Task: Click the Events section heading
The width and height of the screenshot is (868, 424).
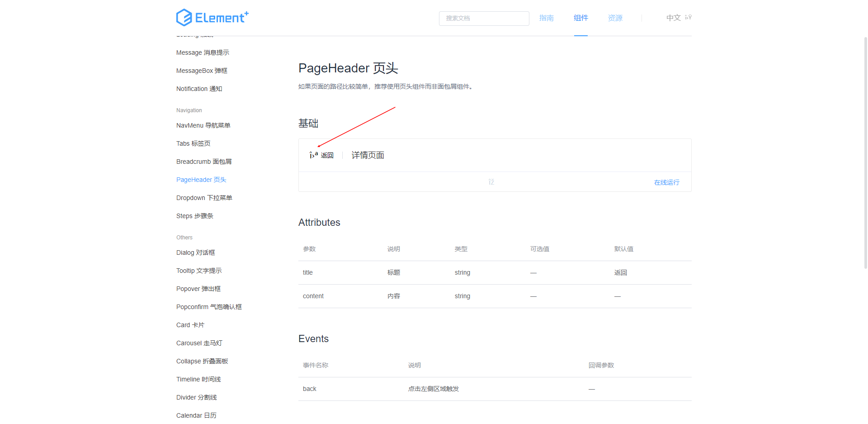Action: (x=313, y=338)
